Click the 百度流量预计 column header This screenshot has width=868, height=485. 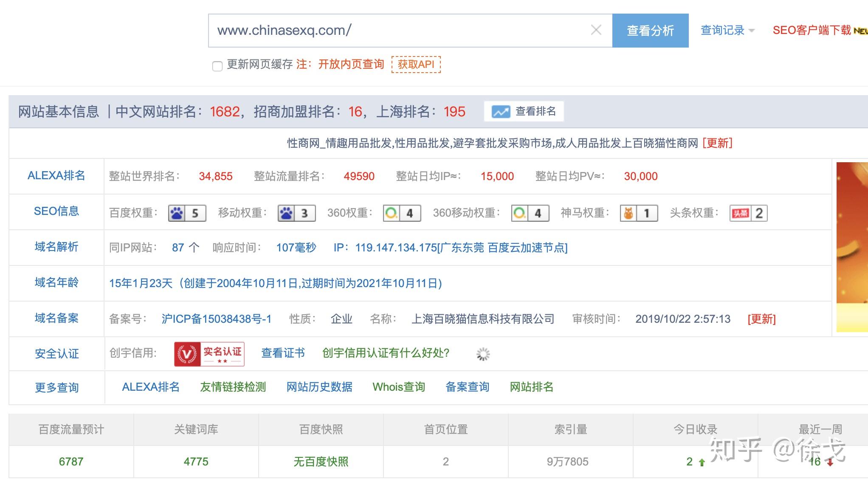coord(71,429)
